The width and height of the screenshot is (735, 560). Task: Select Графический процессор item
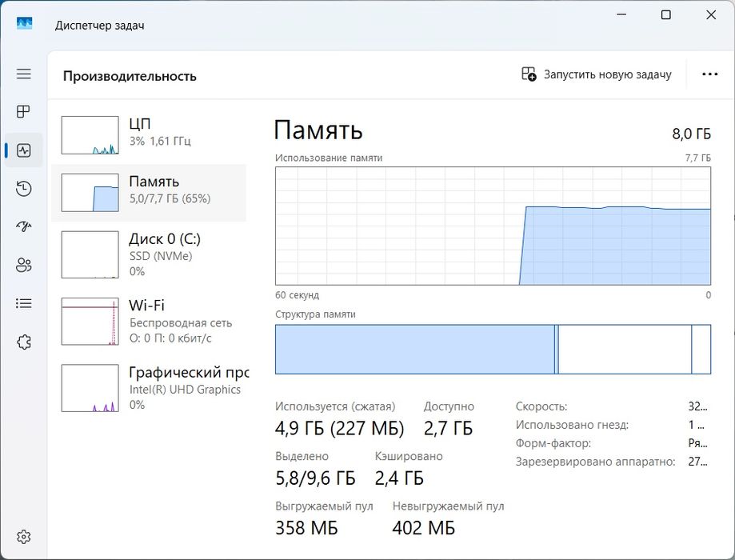[x=149, y=388]
